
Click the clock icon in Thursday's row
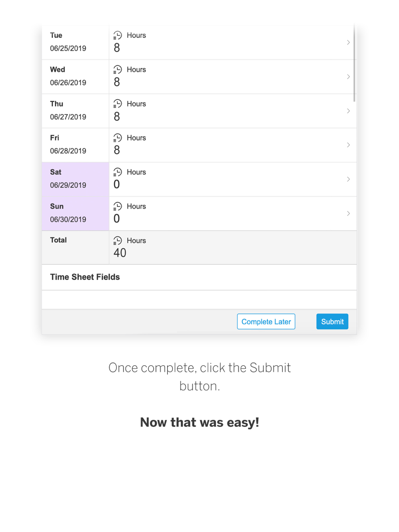point(117,104)
